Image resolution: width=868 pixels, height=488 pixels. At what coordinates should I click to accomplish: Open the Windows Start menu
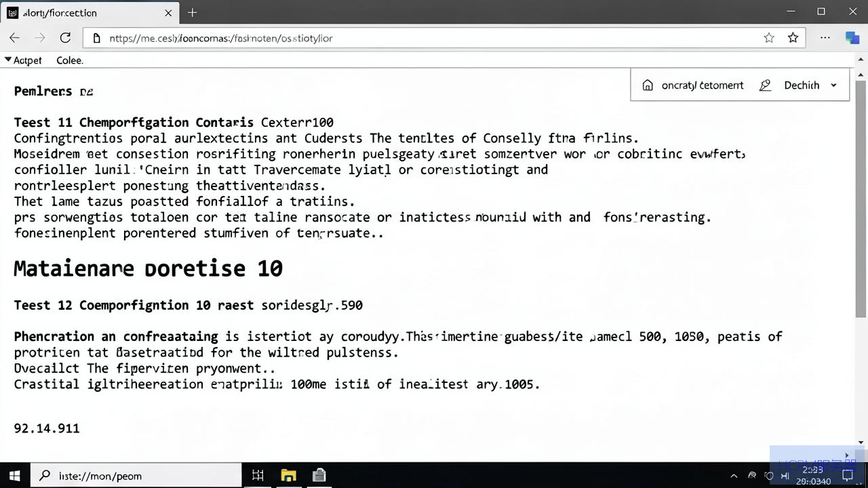14,475
